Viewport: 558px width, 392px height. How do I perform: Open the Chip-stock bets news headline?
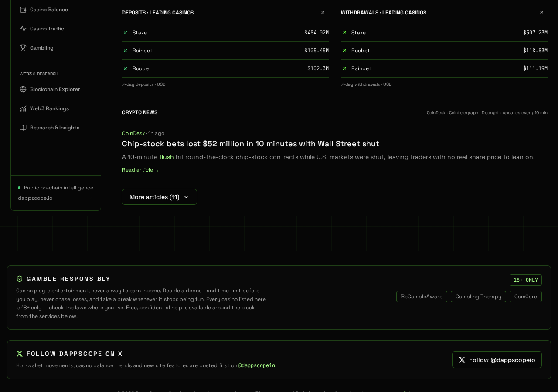click(x=251, y=144)
